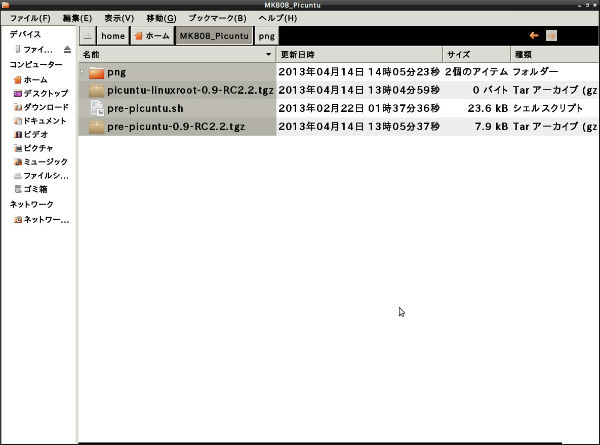The height and width of the screenshot is (445, 600).
Task: Open ドキュメント in the sidebar
Action: 40,121
